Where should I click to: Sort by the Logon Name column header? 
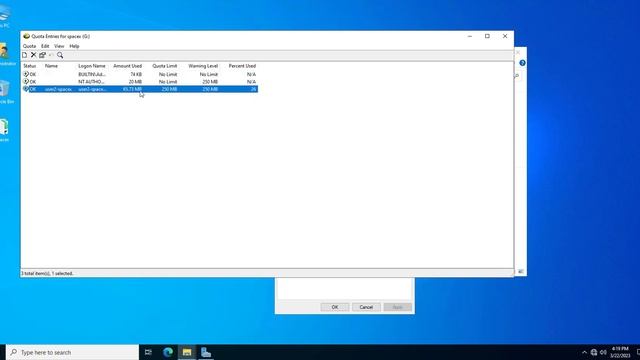click(92, 66)
